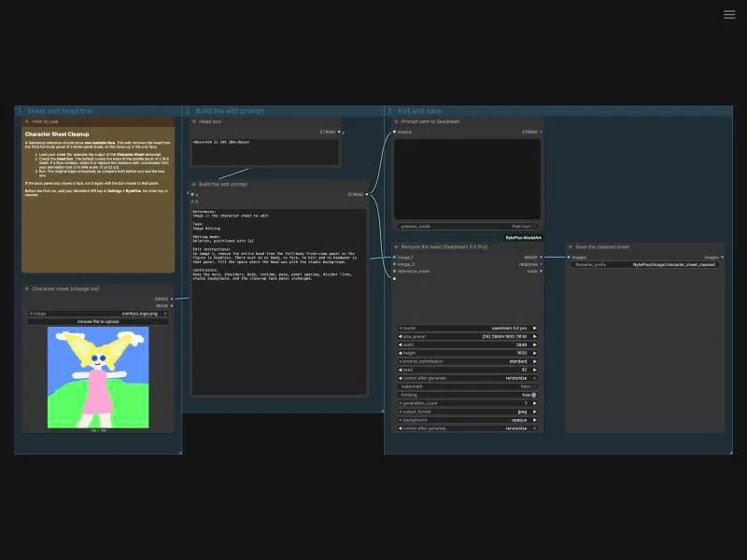Click the mask output port of Remove the head node
The height and width of the screenshot is (560, 747).
[x=541, y=271]
